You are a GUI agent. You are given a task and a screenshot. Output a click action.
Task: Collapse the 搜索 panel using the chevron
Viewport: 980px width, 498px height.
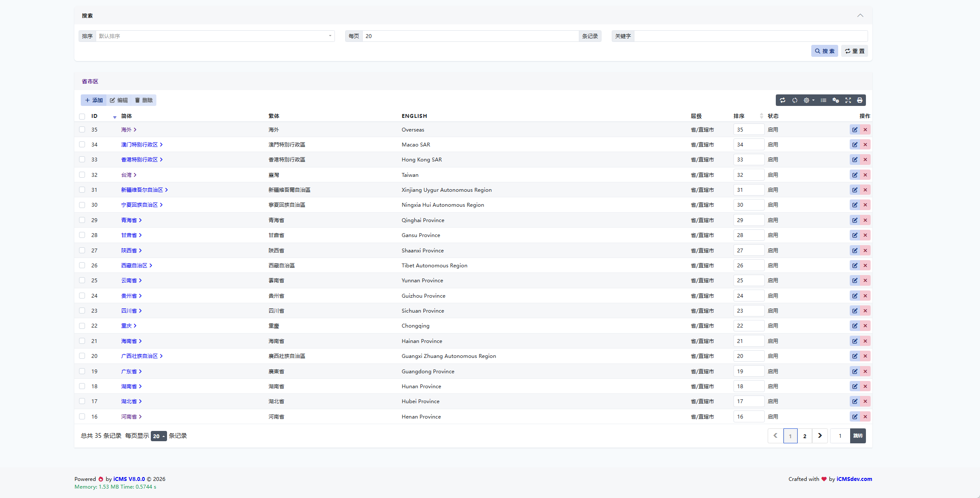click(x=860, y=15)
